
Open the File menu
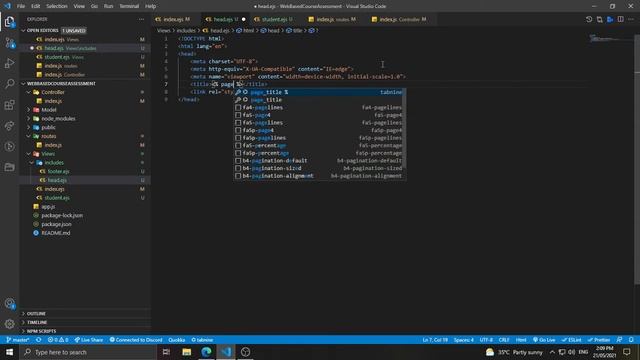tap(21, 6)
